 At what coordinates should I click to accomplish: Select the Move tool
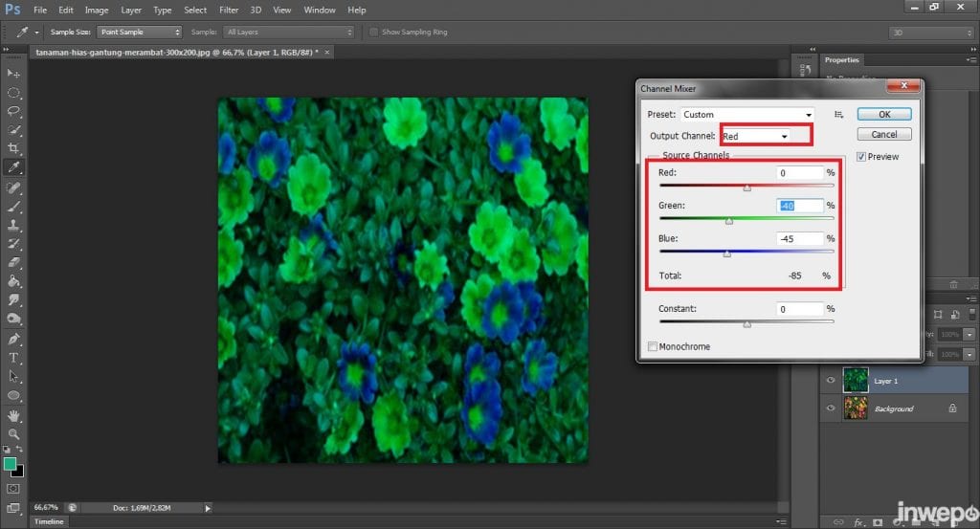tap(14, 74)
